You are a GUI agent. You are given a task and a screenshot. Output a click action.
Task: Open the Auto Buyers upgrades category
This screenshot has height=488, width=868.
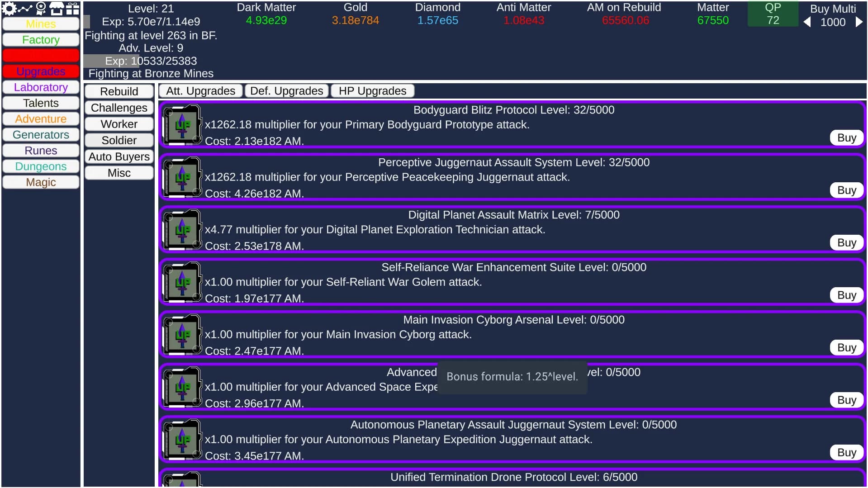(x=119, y=157)
